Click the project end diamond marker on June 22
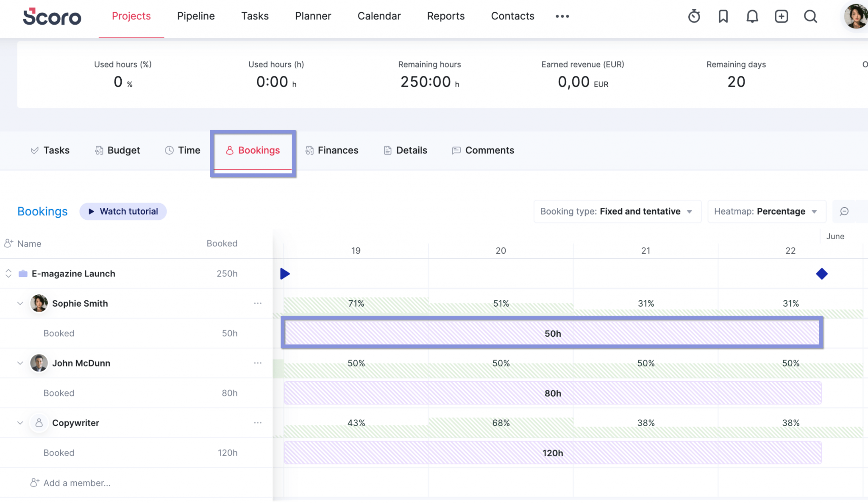The image size is (868, 503). (821, 274)
